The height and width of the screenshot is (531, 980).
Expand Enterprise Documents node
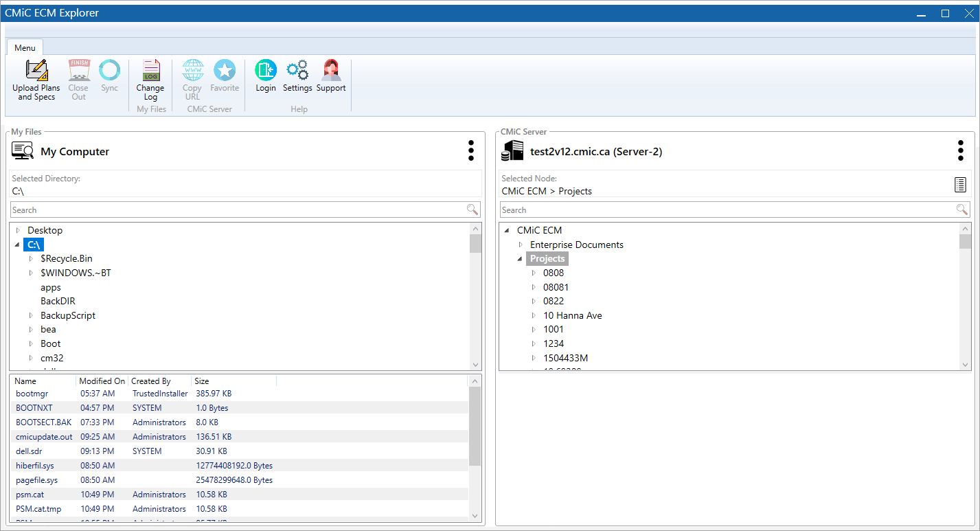[x=521, y=245]
